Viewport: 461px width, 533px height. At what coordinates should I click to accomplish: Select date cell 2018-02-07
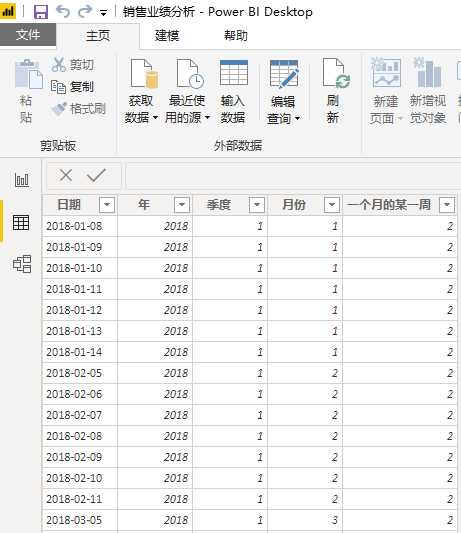pos(80,415)
